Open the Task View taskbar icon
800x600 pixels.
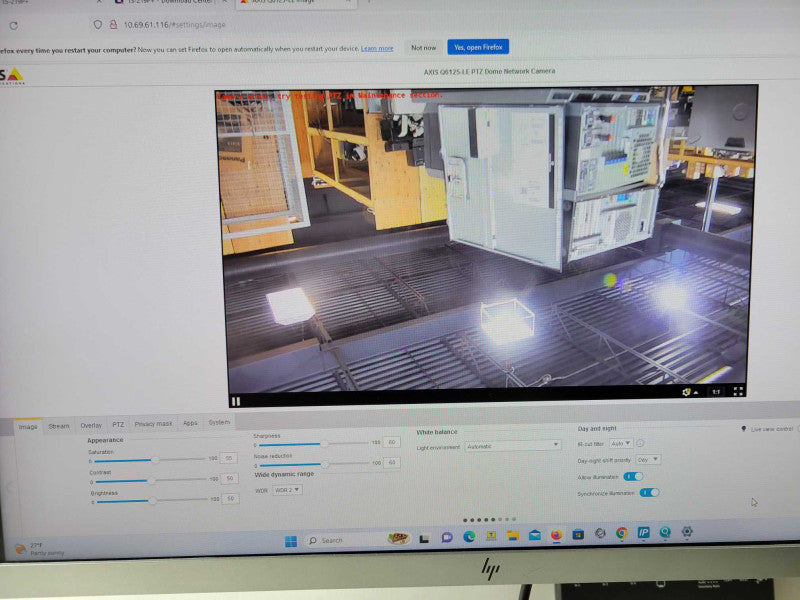(x=423, y=539)
